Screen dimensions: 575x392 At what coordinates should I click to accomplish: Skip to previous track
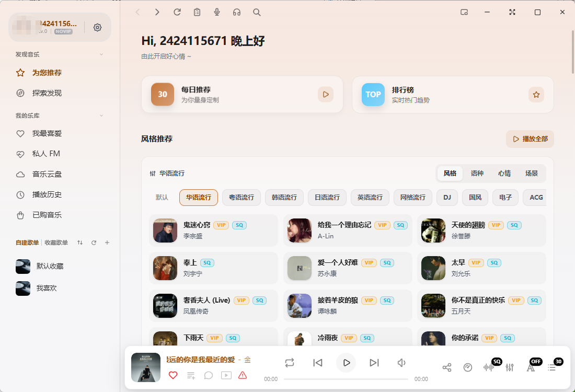click(x=318, y=363)
